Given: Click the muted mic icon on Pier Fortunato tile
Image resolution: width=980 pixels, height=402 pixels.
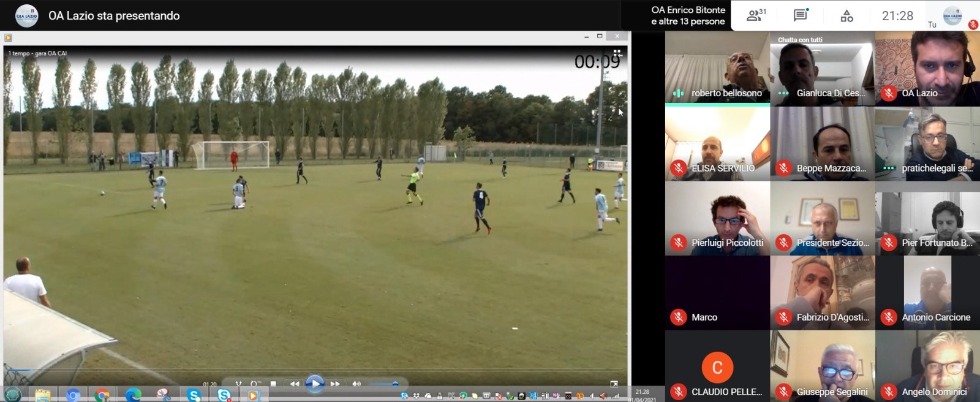Looking at the screenshot, I should coord(889,243).
